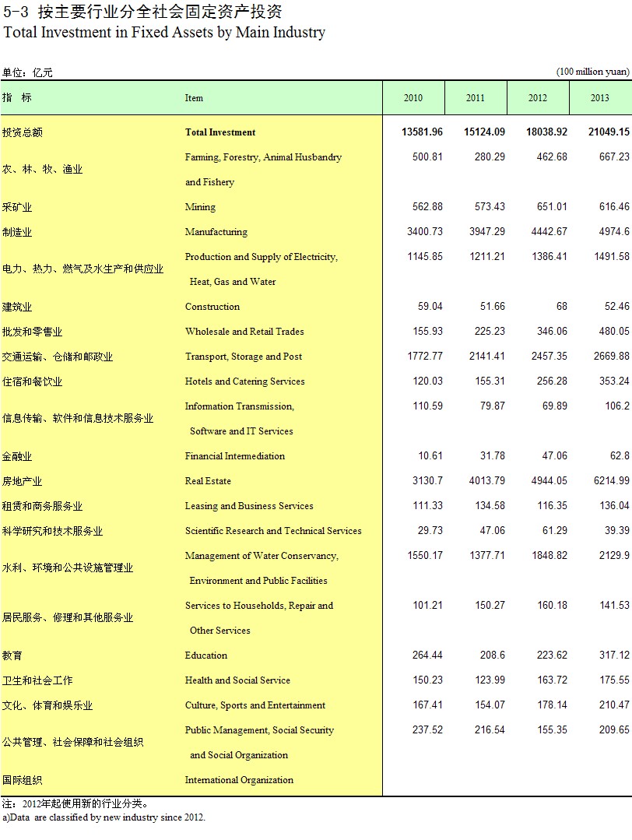Click the 2012 column header
632x840 pixels.
pyautogui.click(x=537, y=98)
